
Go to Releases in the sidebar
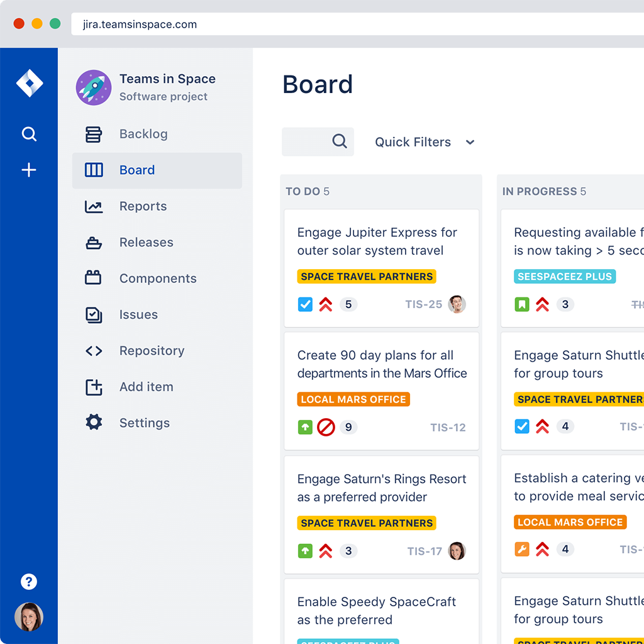(x=146, y=243)
